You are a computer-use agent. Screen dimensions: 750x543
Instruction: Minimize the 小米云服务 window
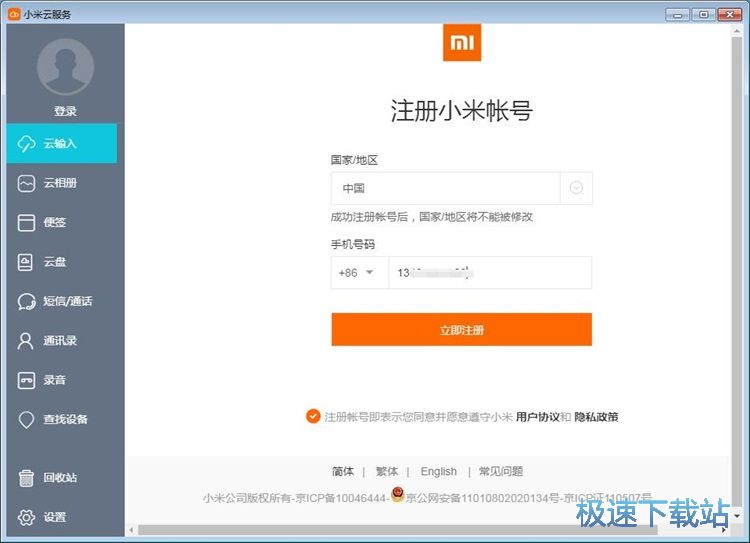(677, 15)
